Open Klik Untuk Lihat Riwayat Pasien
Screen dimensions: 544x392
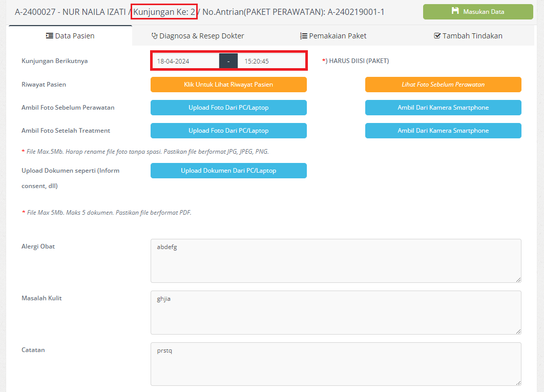[228, 85]
